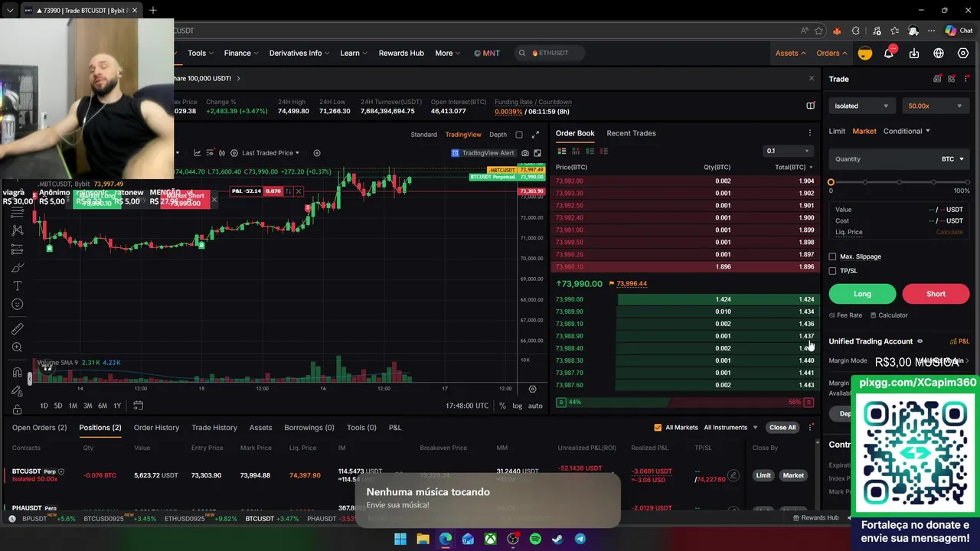
Task: Open the 50.00x leverage dropdown
Action: pyautogui.click(x=936, y=106)
